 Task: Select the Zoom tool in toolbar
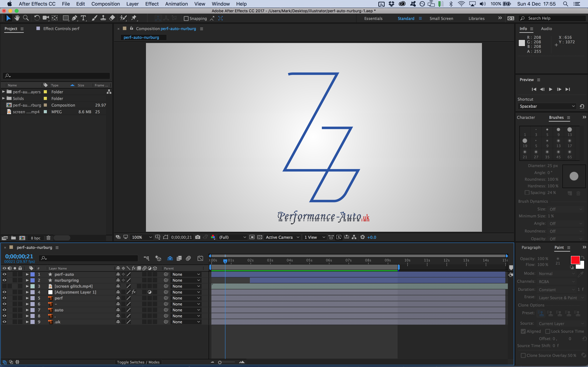coord(26,18)
